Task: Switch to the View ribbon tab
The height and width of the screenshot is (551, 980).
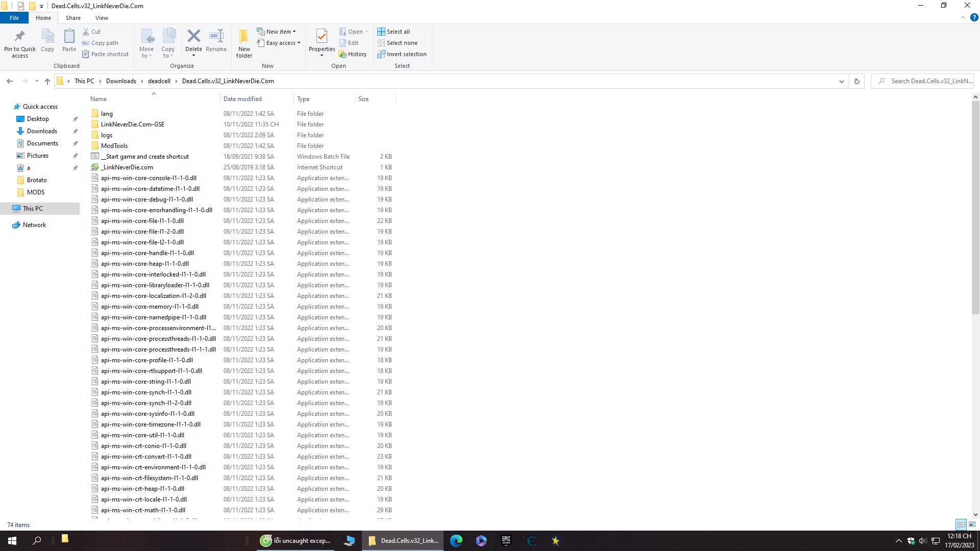Action: (102, 18)
